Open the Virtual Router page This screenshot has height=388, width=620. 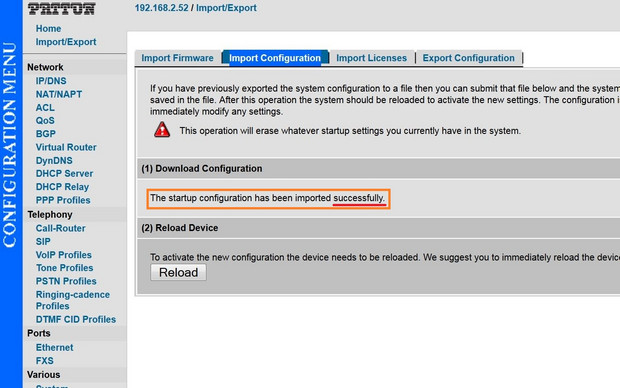(66, 147)
